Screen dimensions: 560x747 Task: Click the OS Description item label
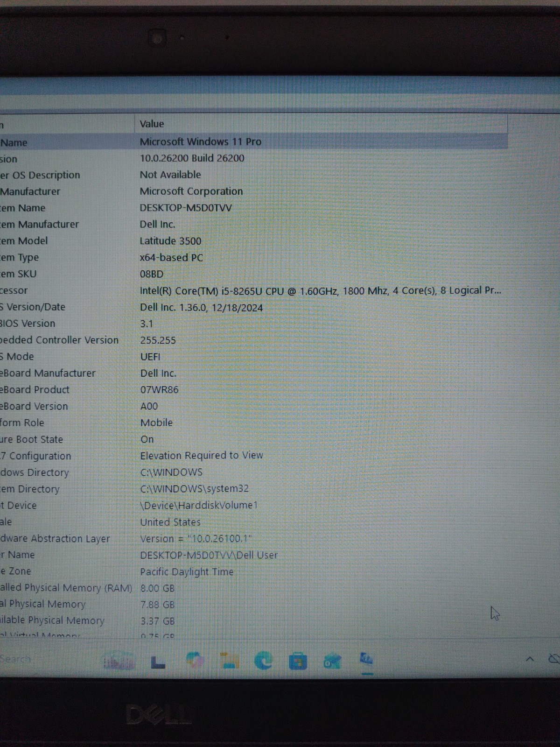(40, 175)
